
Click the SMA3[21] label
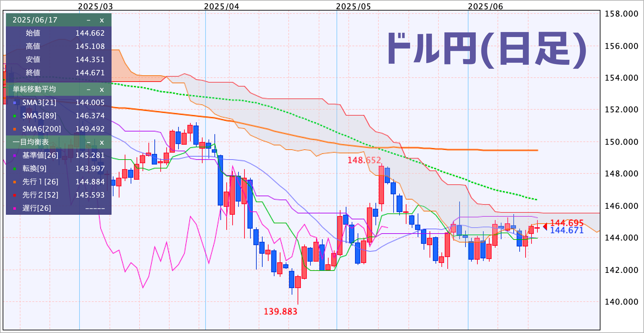coord(39,103)
